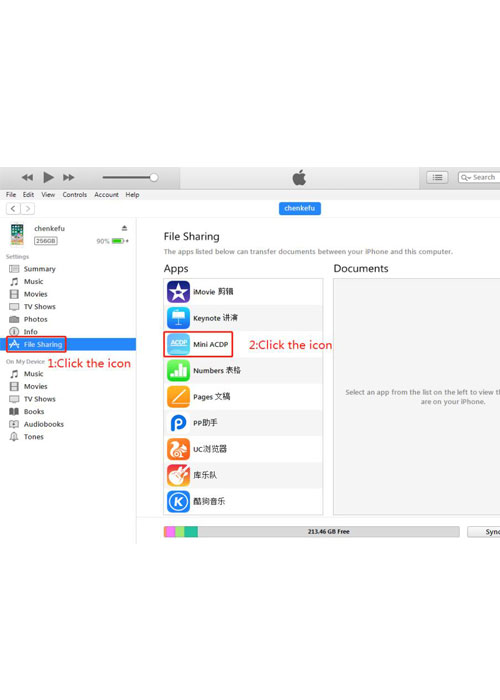
Task: Click the Sync button
Action: [x=484, y=532]
